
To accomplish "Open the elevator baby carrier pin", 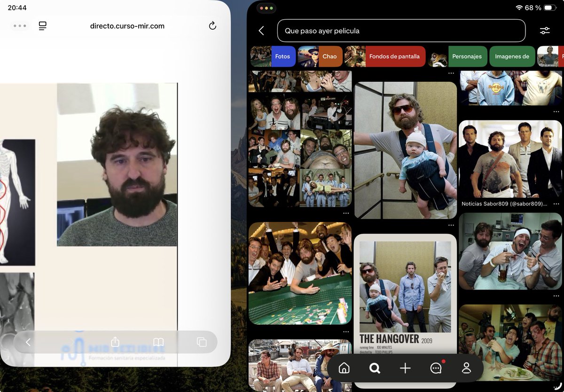I will click(x=406, y=150).
